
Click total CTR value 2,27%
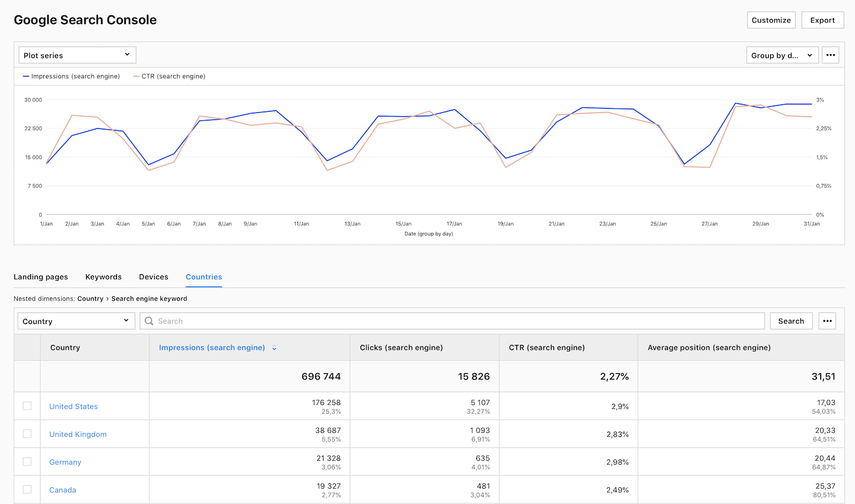click(x=615, y=376)
